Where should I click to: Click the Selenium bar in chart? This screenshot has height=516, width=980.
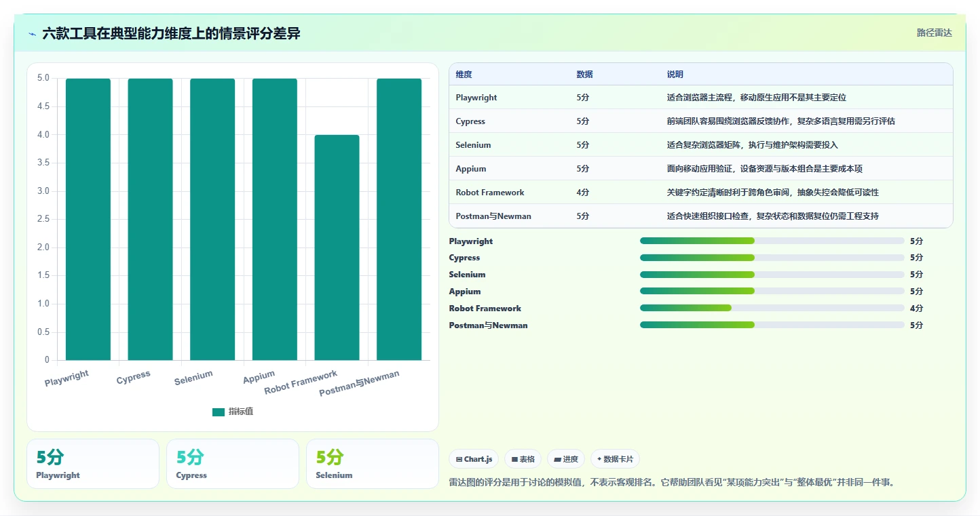click(x=212, y=219)
